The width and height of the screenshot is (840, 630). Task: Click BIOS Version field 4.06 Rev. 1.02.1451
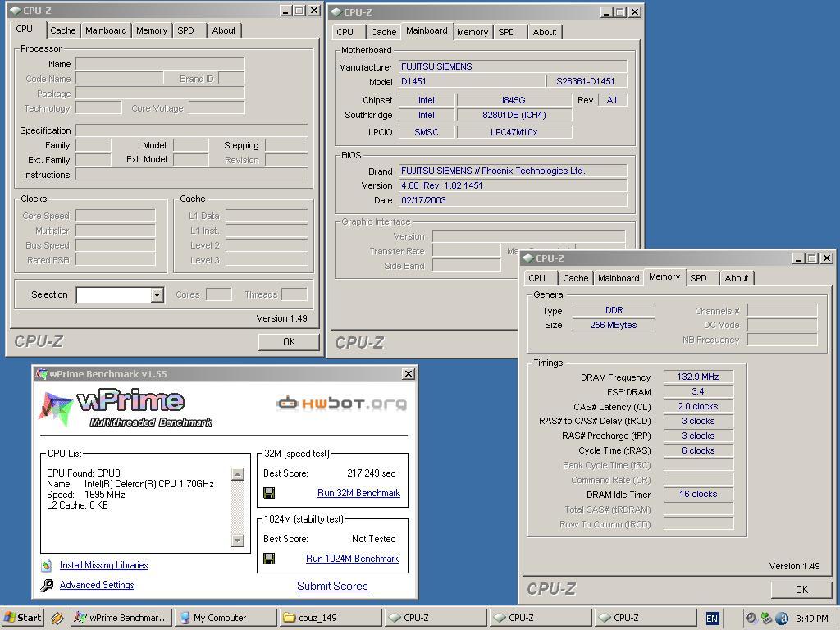[x=513, y=185]
